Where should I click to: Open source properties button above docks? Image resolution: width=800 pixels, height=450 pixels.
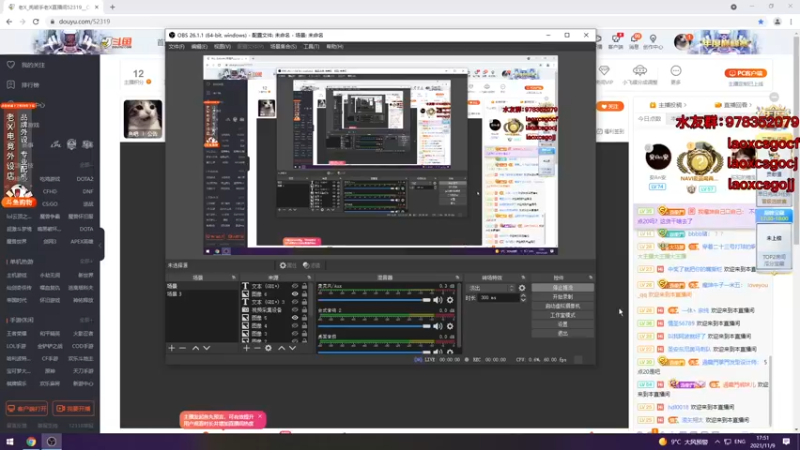tap(288, 265)
